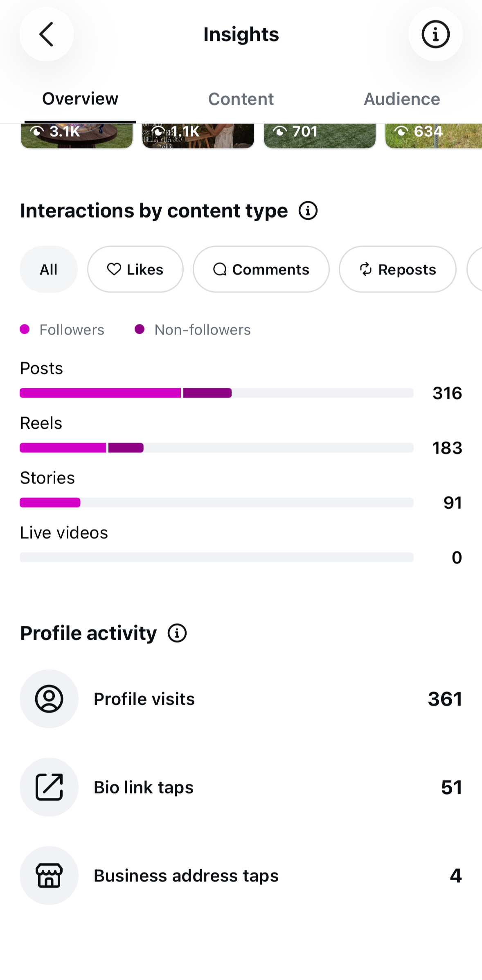Tap the Profile visits person icon
This screenshot has width=482, height=980.
pos(49,699)
